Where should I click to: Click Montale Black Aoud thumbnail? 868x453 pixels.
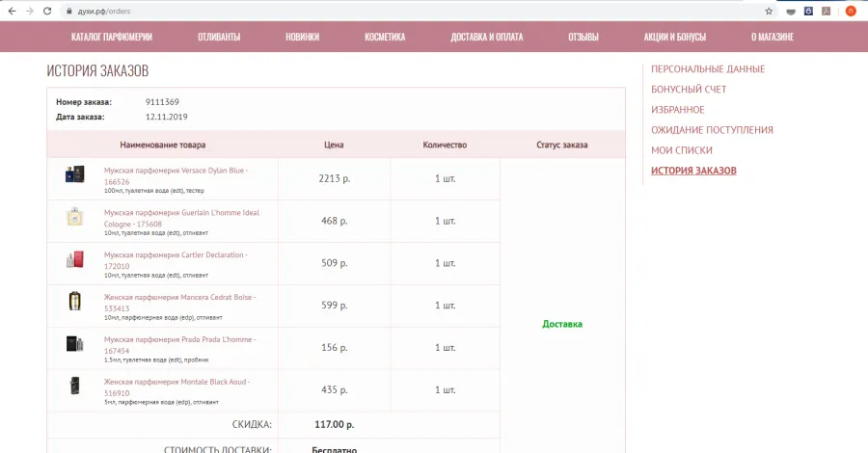click(74, 386)
